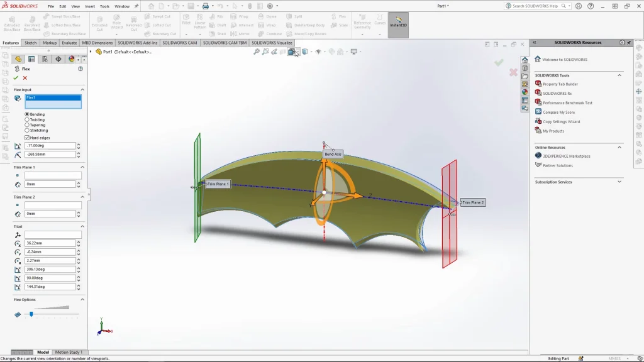Select the Revolved Boss/Base tool
This screenshot has width=644, height=362.
point(32,23)
